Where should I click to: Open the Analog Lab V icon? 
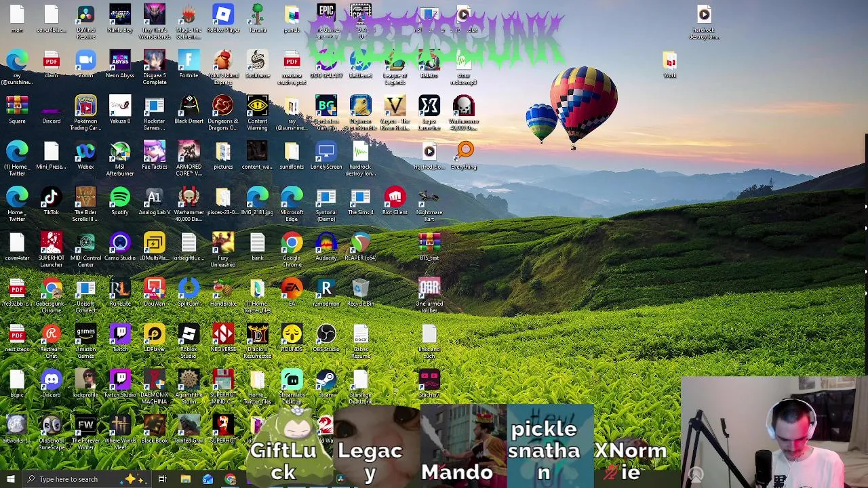[x=154, y=201]
